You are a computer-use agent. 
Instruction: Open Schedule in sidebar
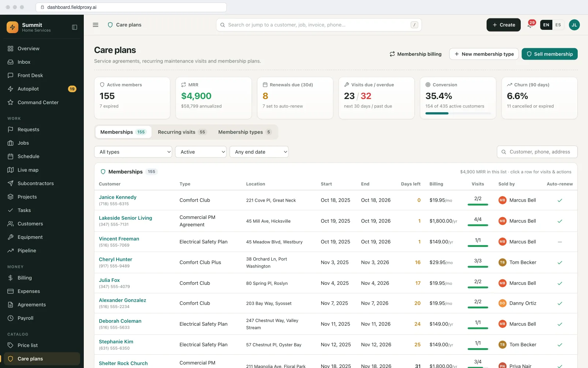coord(42,156)
